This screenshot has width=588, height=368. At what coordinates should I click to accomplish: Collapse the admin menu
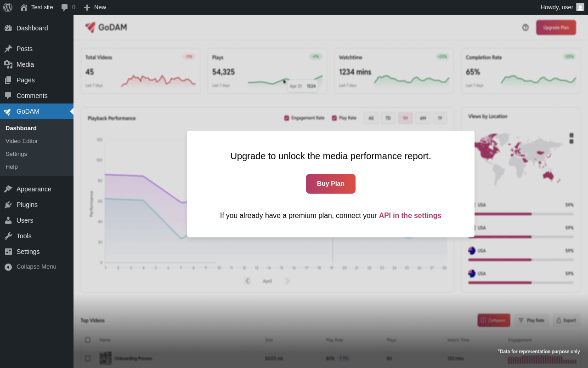click(37, 267)
